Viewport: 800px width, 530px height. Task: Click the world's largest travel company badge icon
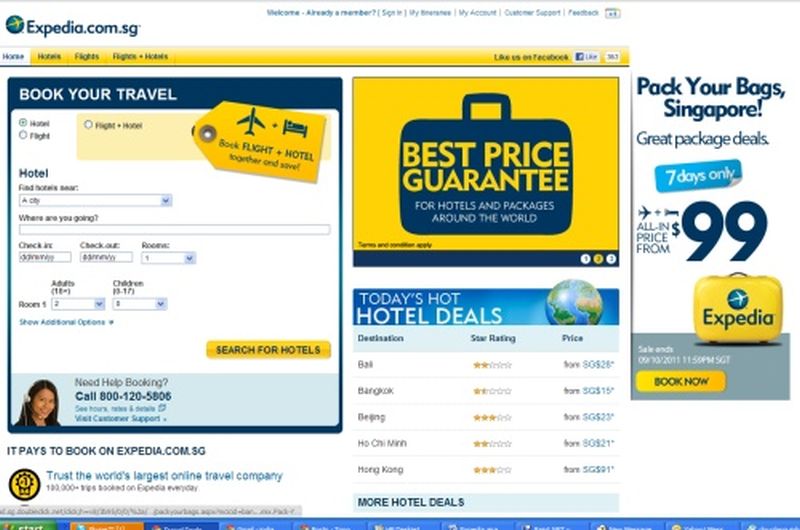(x=24, y=484)
